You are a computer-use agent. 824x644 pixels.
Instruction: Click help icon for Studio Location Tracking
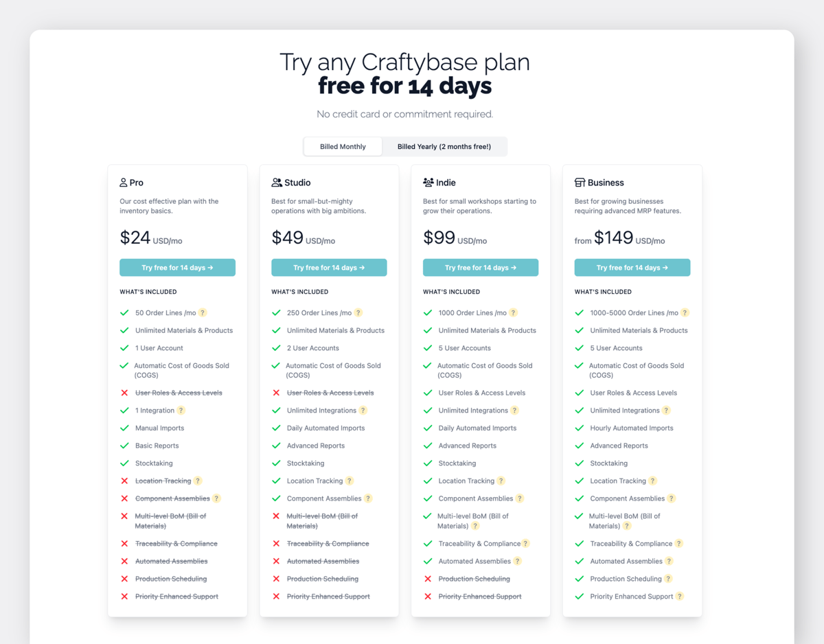350,481
